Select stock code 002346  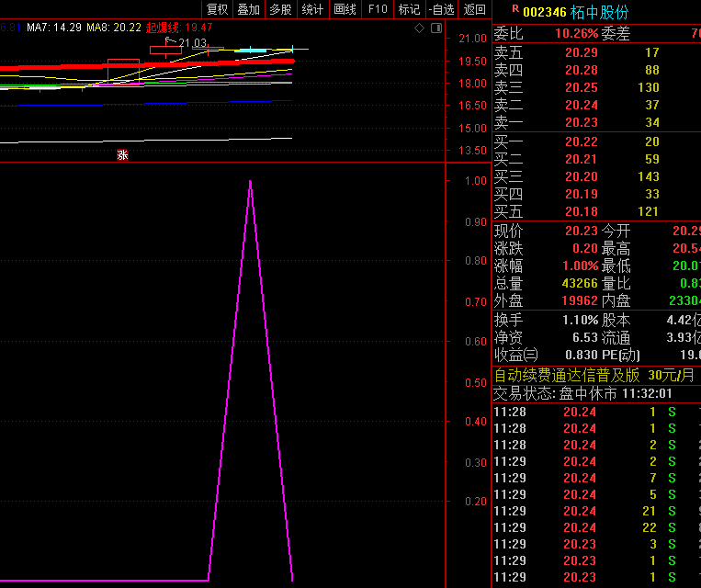pyautogui.click(x=544, y=12)
